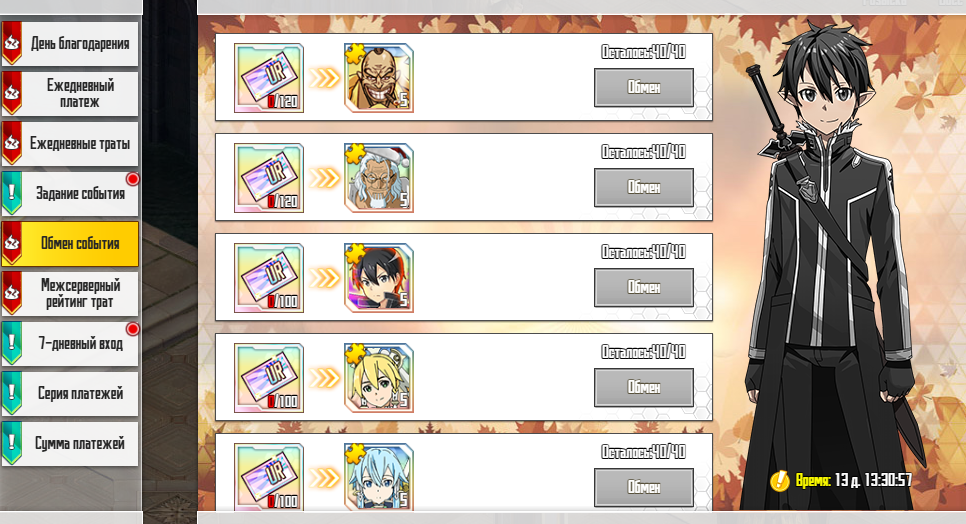The height and width of the screenshot is (524, 966).
Task: Open the День благодарения event tab
Action: (70, 44)
